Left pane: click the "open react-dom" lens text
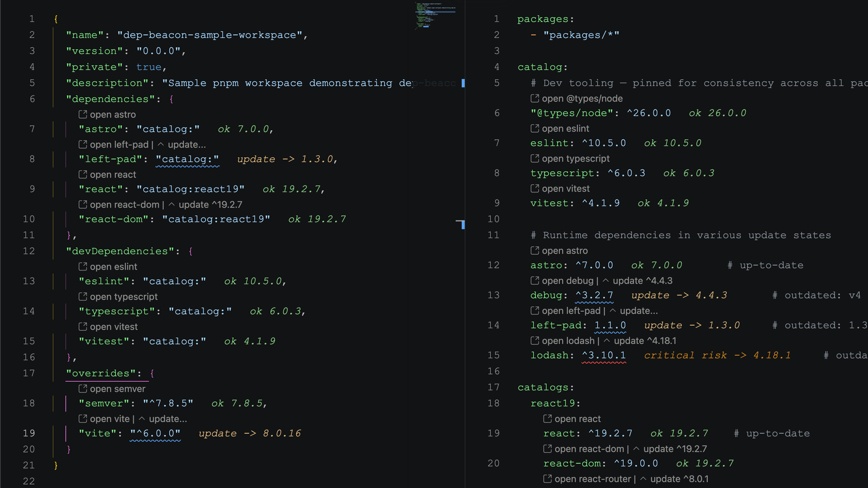 point(125,204)
